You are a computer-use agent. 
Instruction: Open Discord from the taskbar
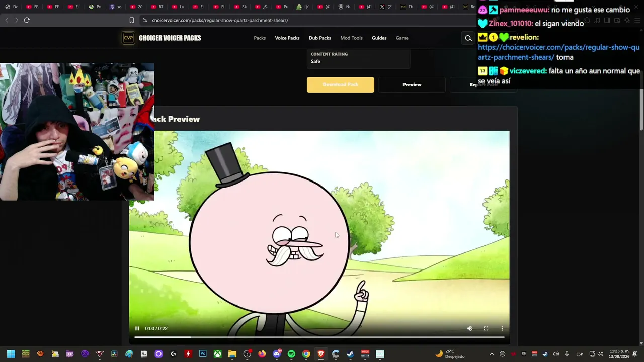pos(276,354)
